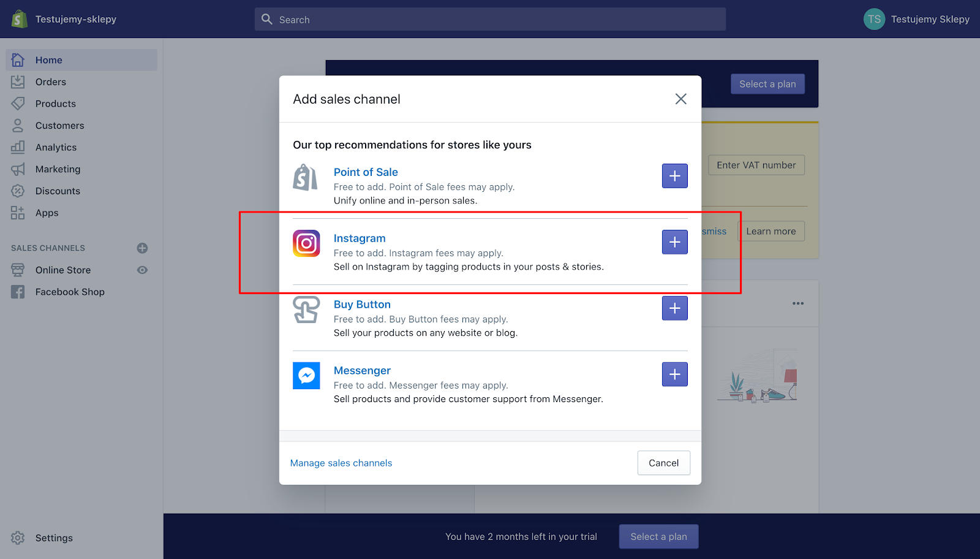
Task: Add the Messenger sales channel
Action: click(x=674, y=375)
